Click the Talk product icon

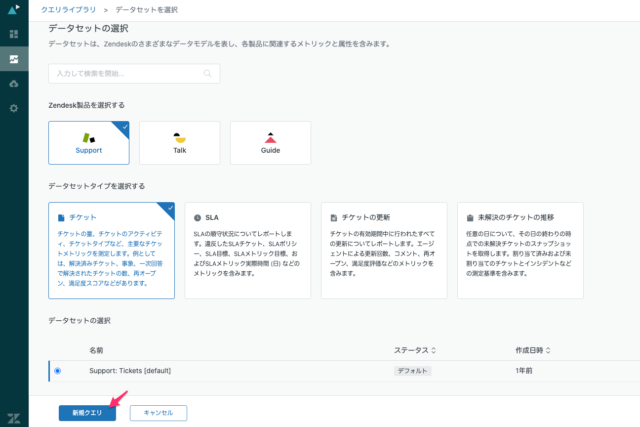tap(180, 138)
